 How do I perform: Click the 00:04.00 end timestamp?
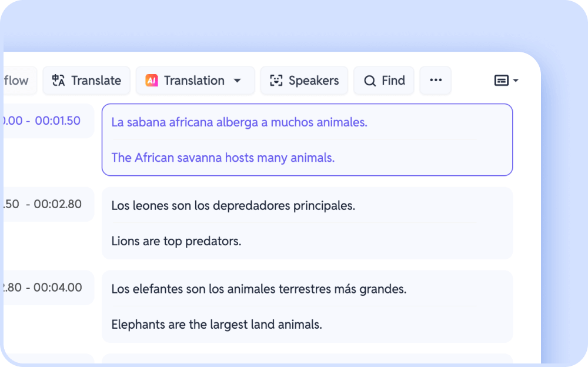pyautogui.click(x=58, y=288)
